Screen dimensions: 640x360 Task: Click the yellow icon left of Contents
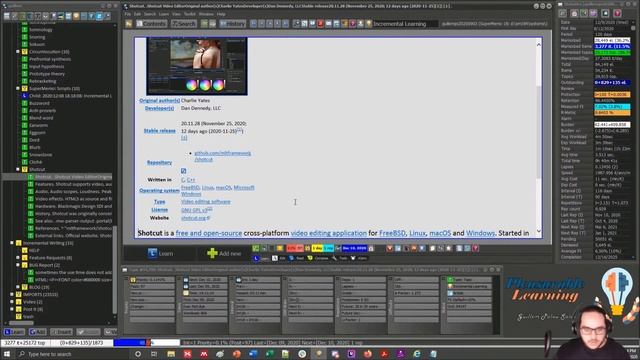pyautogui.click(x=129, y=24)
